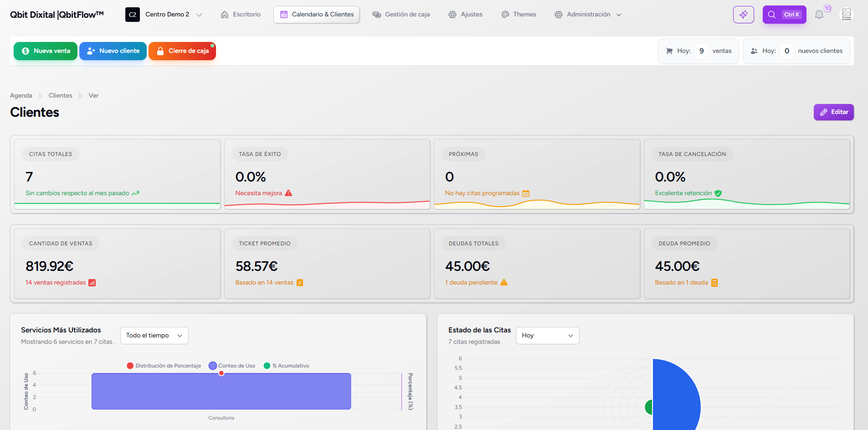The width and height of the screenshot is (868, 430).
Task: Click the orange warning icon after 1 deuda pendiente
Action: click(504, 283)
